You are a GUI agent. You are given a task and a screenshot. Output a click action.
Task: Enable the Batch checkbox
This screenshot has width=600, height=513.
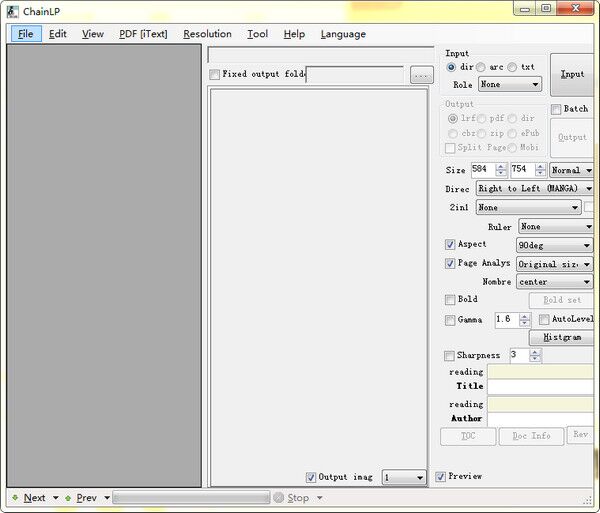[556, 109]
